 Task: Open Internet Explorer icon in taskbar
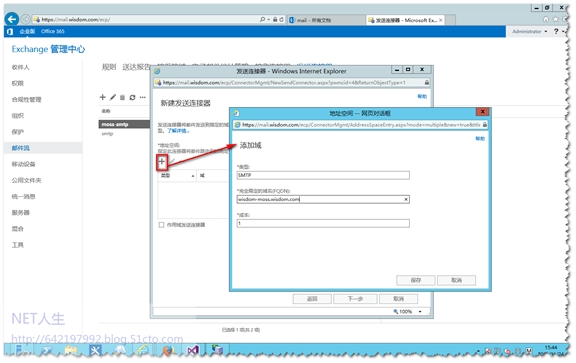tap(143, 351)
